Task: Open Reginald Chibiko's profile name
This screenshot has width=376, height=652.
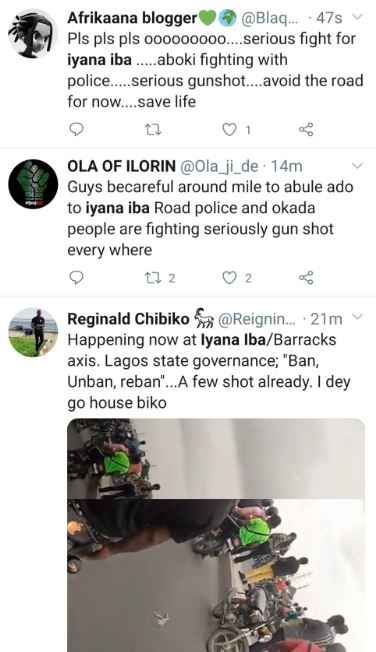Action: point(128,319)
